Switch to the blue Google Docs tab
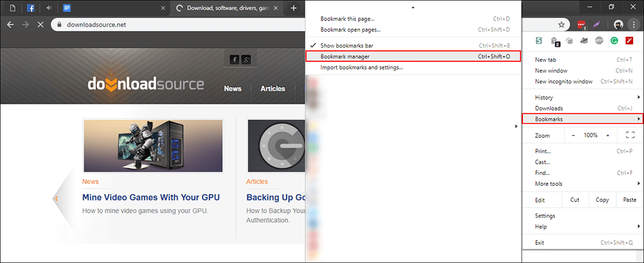Image resolution: width=644 pixels, height=263 pixels. point(68,8)
